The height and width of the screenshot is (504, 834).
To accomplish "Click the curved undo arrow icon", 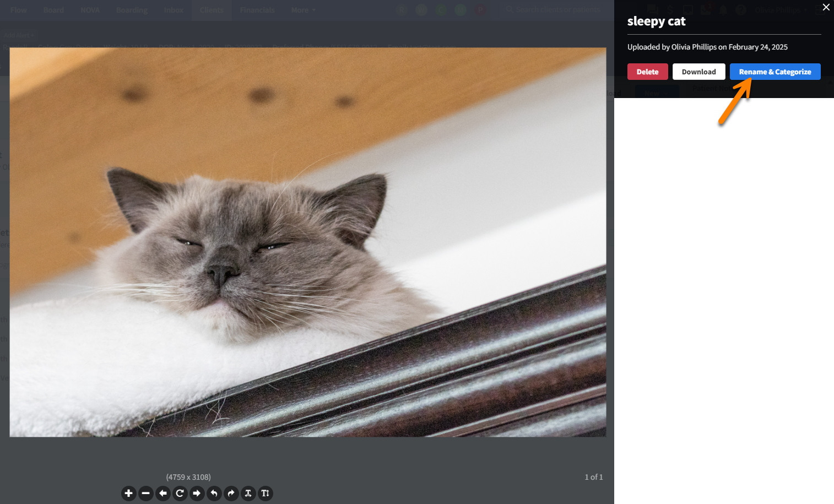I will 214,494.
